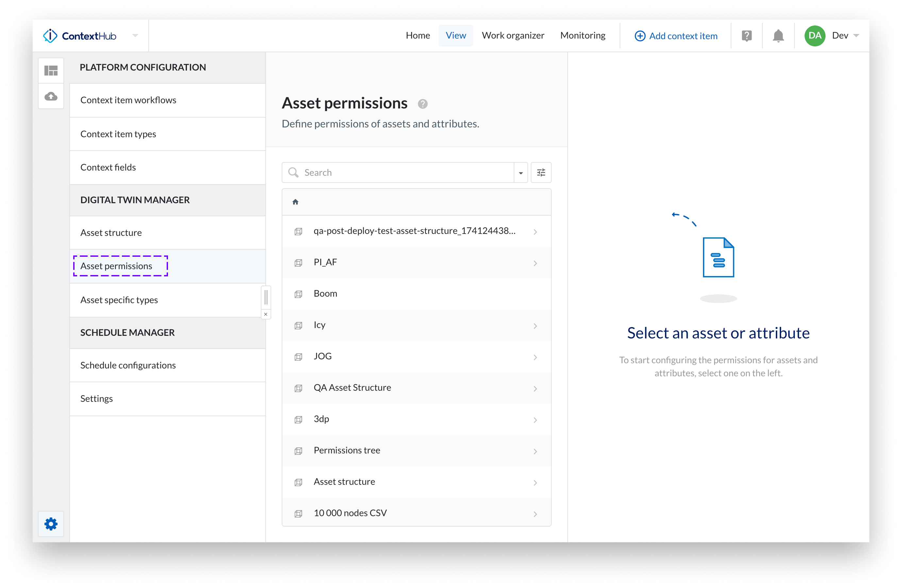Click the blue settings gear icon
Image resolution: width=902 pixels, height=588 pixels.
51,524
